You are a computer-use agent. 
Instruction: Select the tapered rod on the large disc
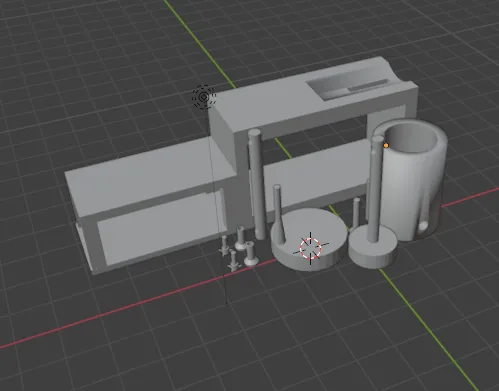click(x=279, y=213)
